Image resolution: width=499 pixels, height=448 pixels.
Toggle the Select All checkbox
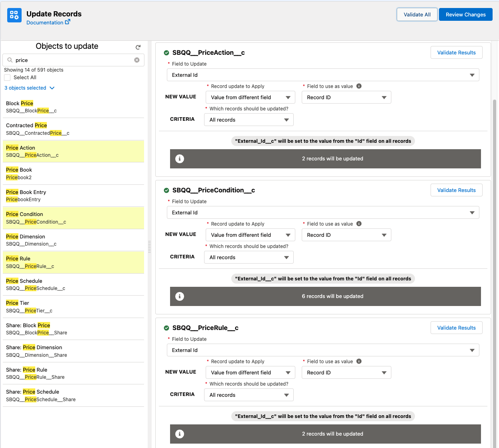click(7, 78)
